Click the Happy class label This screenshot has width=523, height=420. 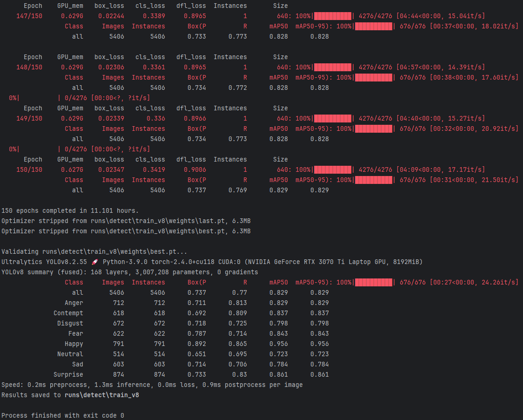pyautogui.click(x=74, y=344)
